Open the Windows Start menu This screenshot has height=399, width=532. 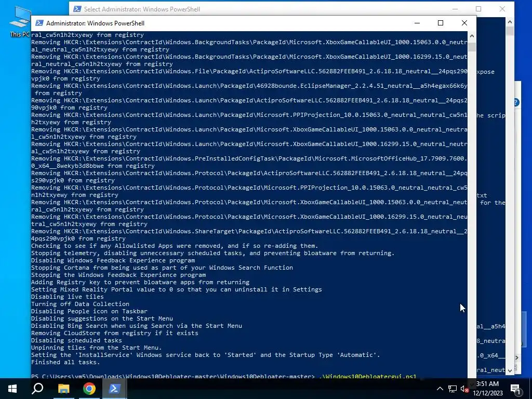coord(12,389)
